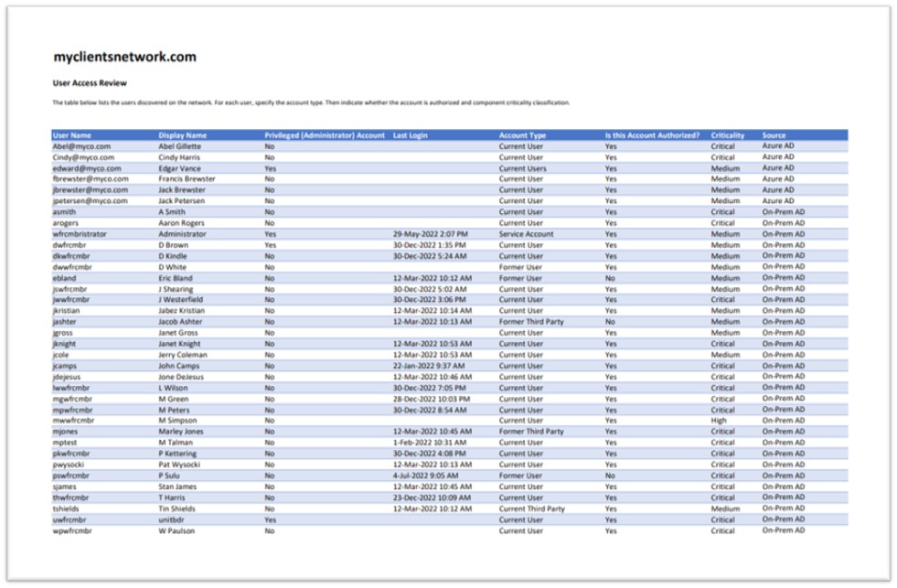Select the wfrcmbristrator user name cell
Viewport: 897px width, 588px height.
[80, 234]
